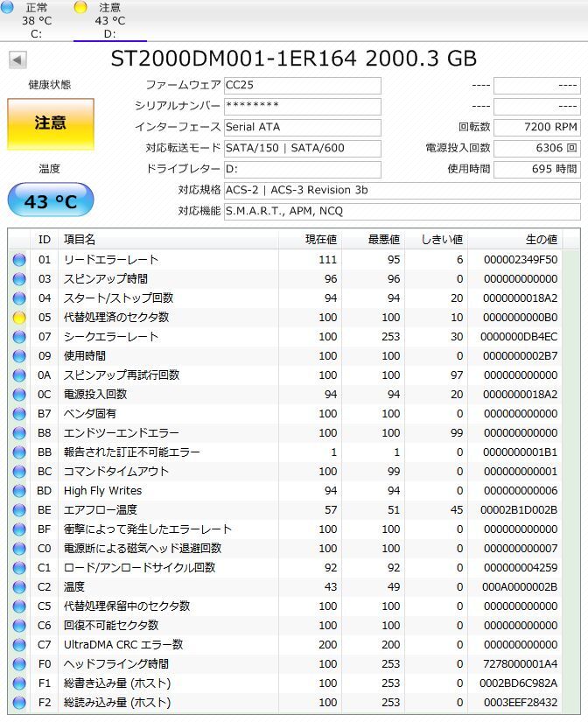Click the 43 °C temperature button
This screenshot has height=722, width=588.
pyautogui.click(x=51, y=200)
